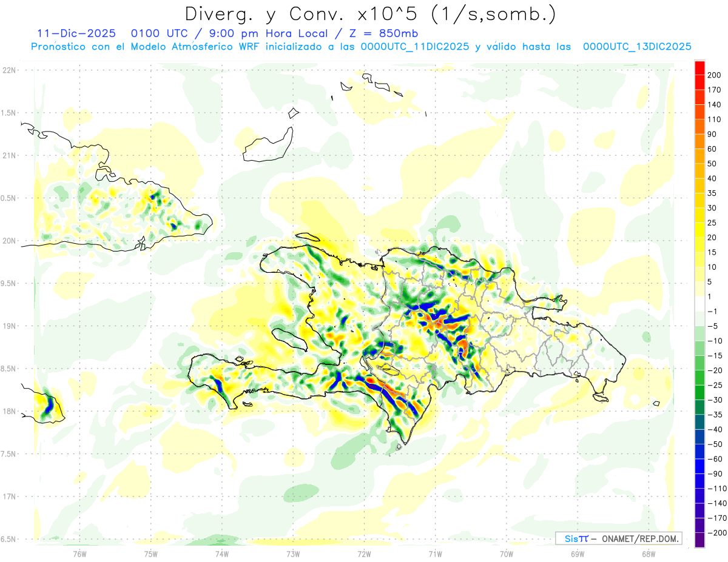Click the latitude label "18N"

pos(10,411)
